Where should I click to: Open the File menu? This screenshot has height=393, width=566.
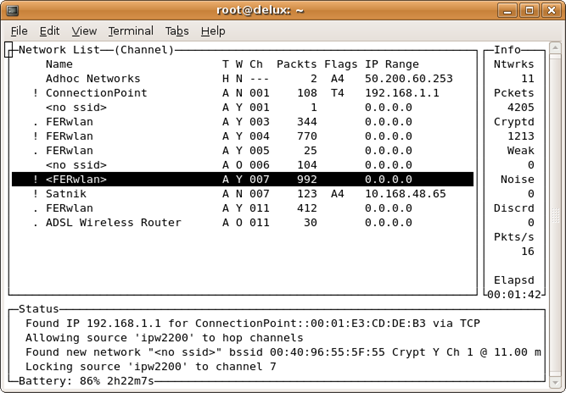(19, 31)
